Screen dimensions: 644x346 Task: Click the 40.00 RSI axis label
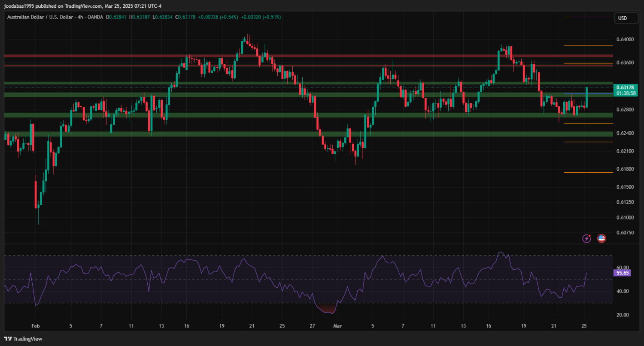tap(623, 292)
